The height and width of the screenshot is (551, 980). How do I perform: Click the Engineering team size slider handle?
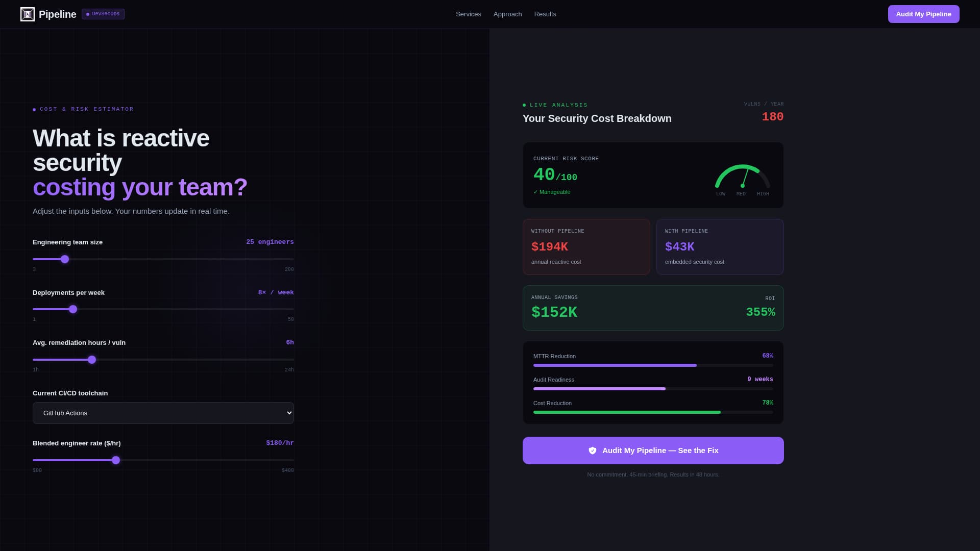pyautogui.click(x=65, y=259)
